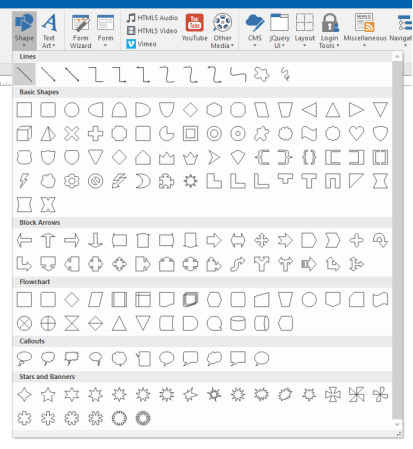The height and width of the screenshot is (449, 413).
Task: Click the HTML5 Audio button
Action: 152,18
